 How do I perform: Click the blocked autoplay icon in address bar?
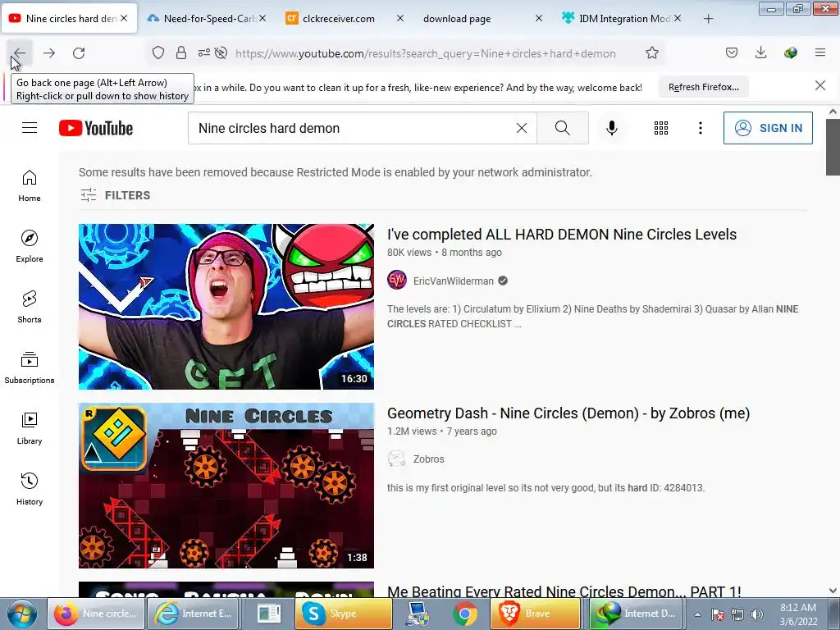point(221,53)
